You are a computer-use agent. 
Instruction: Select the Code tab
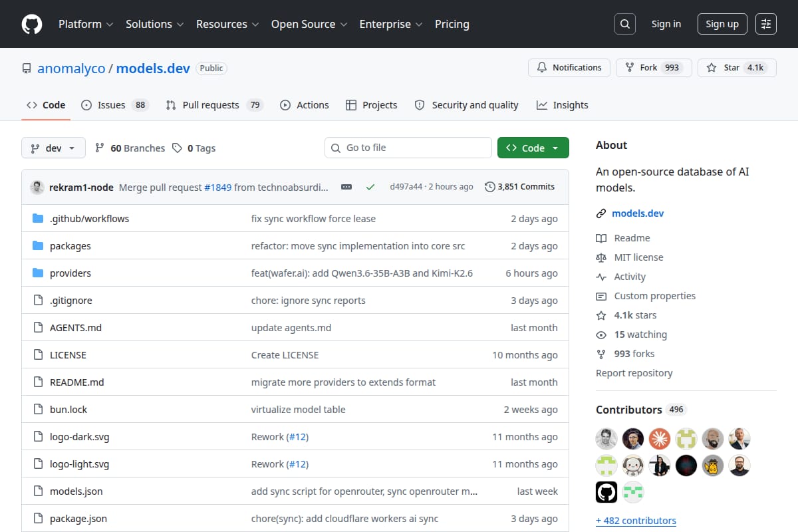(x=46, y=105)
